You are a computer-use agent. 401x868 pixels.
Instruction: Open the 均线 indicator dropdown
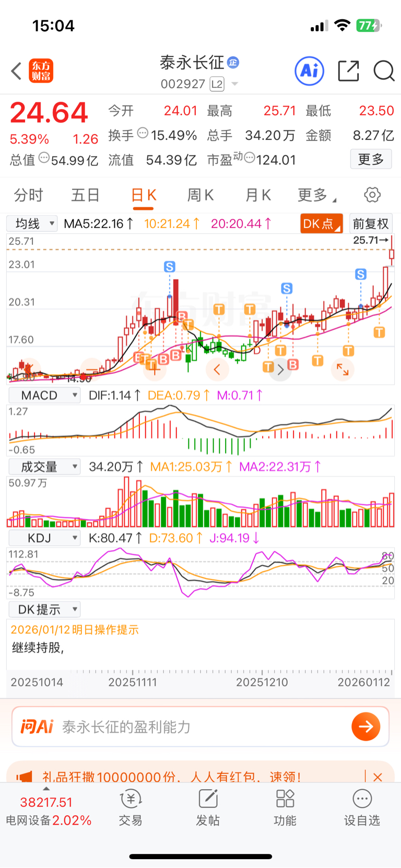[x=32, y=224]
